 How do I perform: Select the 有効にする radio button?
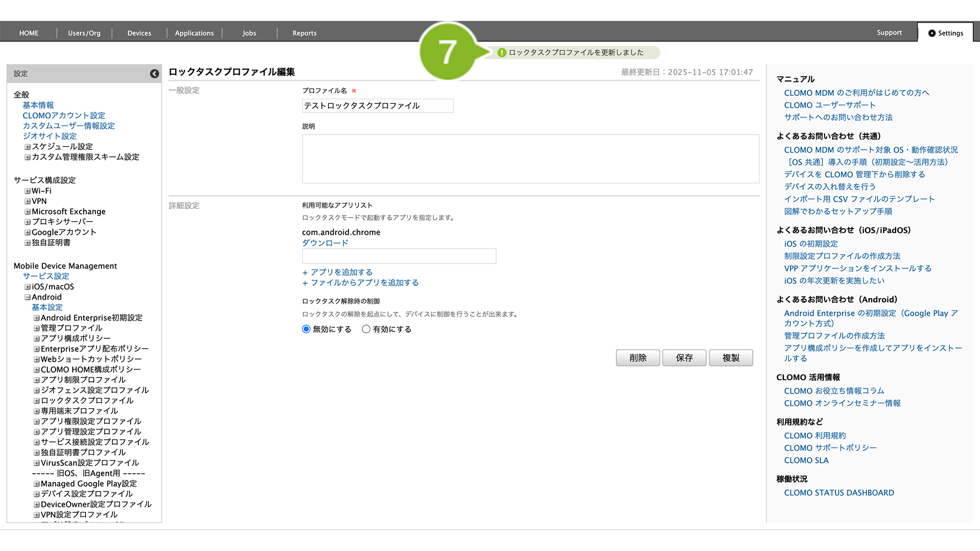pyautogui.click(x=366, y=329)
